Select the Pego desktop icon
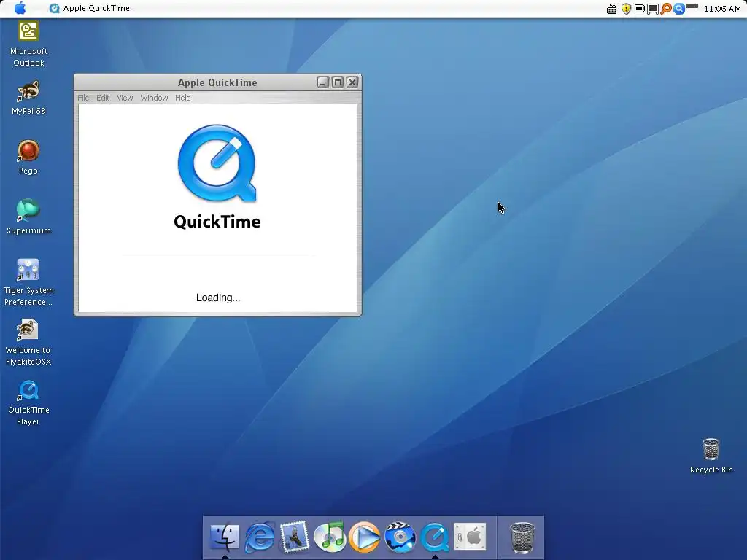The image size is (747, 560). click(x=28, y=157)
